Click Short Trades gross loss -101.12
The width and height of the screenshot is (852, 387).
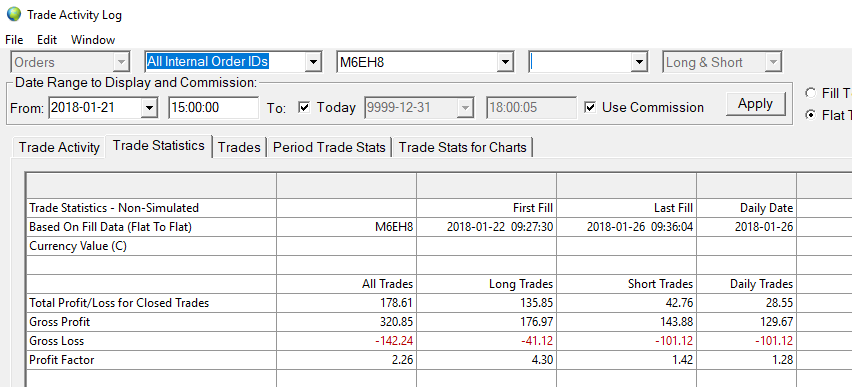pyautogui.click(x=627, y=341)
